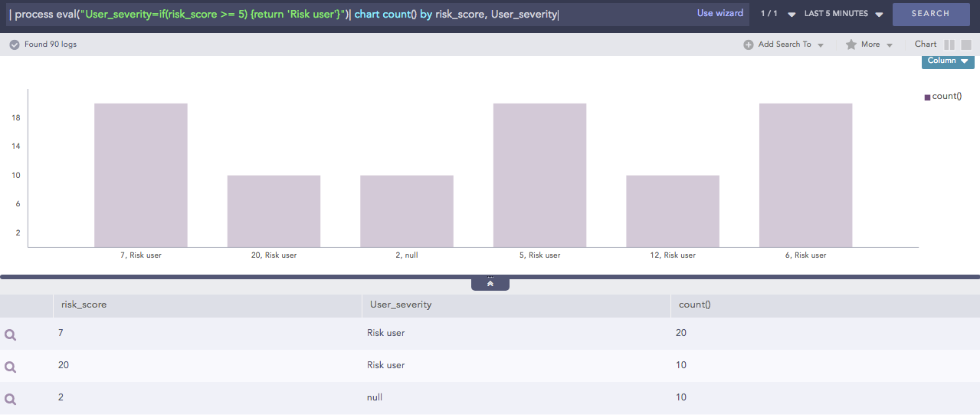Click the risk_score column header
Screen dimensions: 980x415
[x=84, y=305]
